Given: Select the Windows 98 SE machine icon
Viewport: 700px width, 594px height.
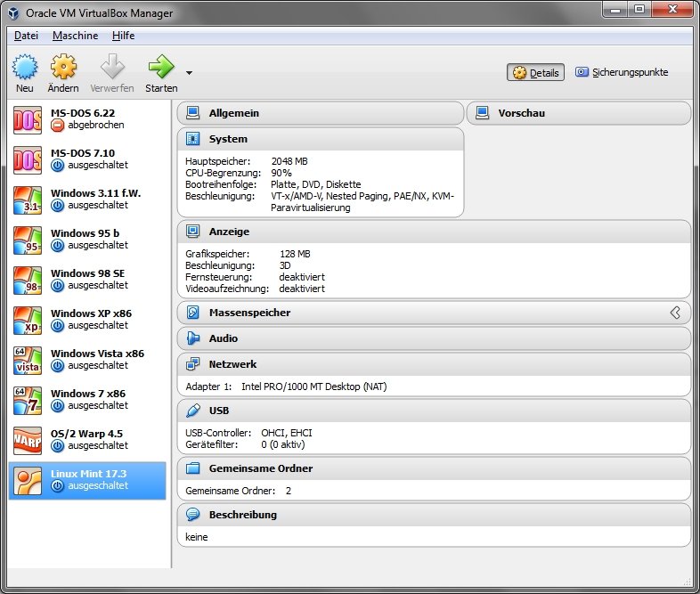Looking at the screenshot, I should (x=28, y=281).
